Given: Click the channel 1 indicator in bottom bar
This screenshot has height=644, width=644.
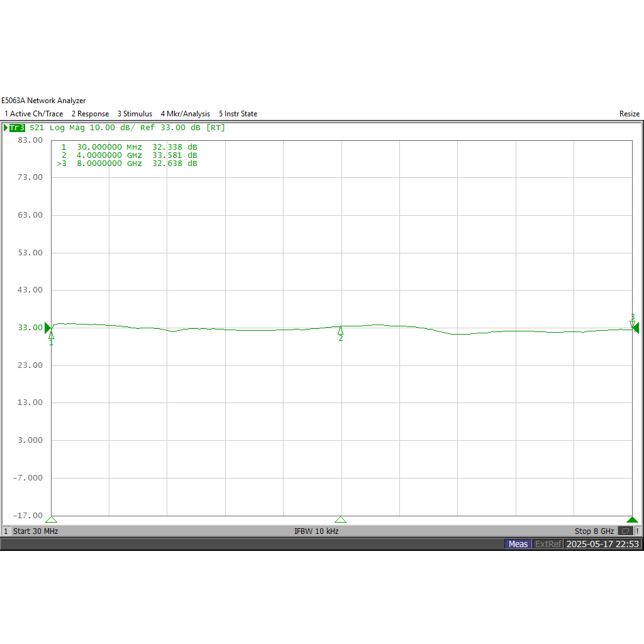Looking at the screenshot, I should pyautogui.click(x=6, y=531).
